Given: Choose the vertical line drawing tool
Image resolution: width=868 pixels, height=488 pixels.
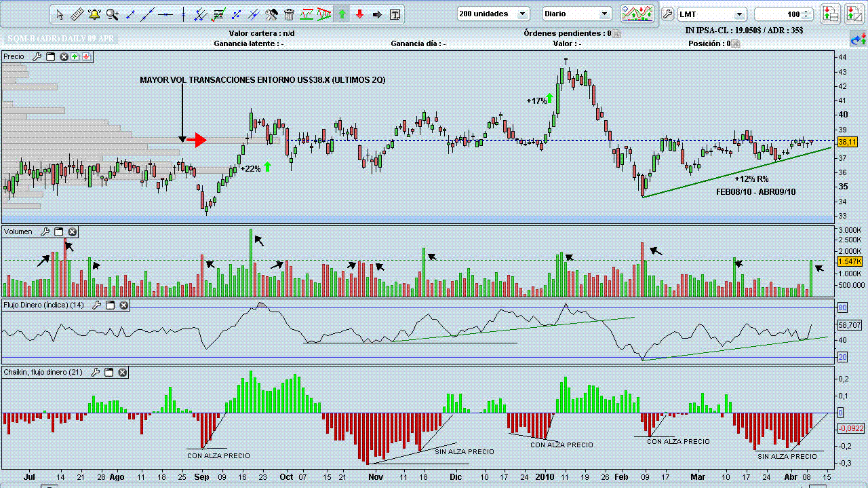Looking at the screenshot, I should pyautogui.click(x=183, y=14).
